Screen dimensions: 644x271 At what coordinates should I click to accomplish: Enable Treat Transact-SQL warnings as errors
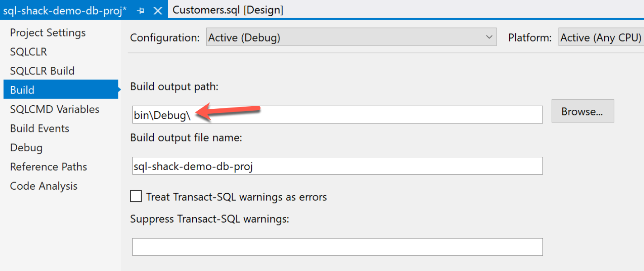click(x=136, y=196)
